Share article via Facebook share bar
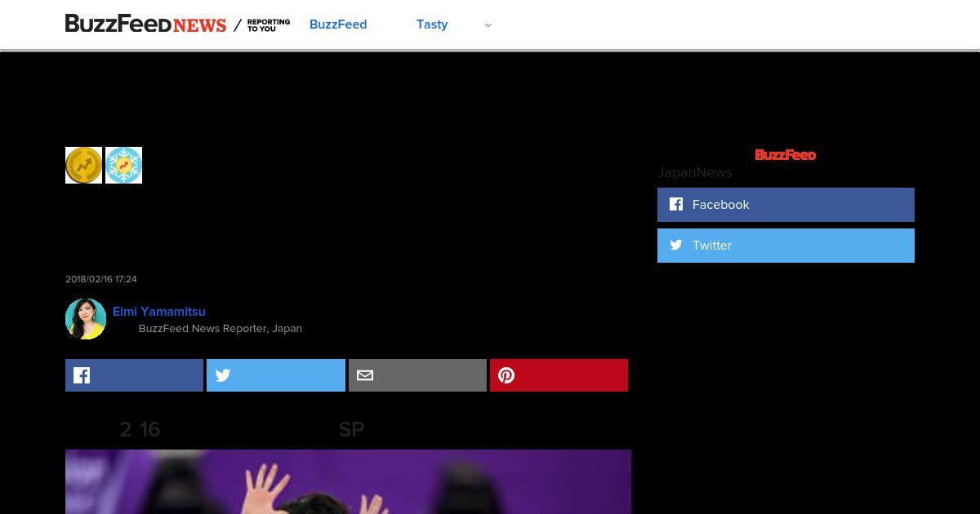 click(x=134, y=375)
